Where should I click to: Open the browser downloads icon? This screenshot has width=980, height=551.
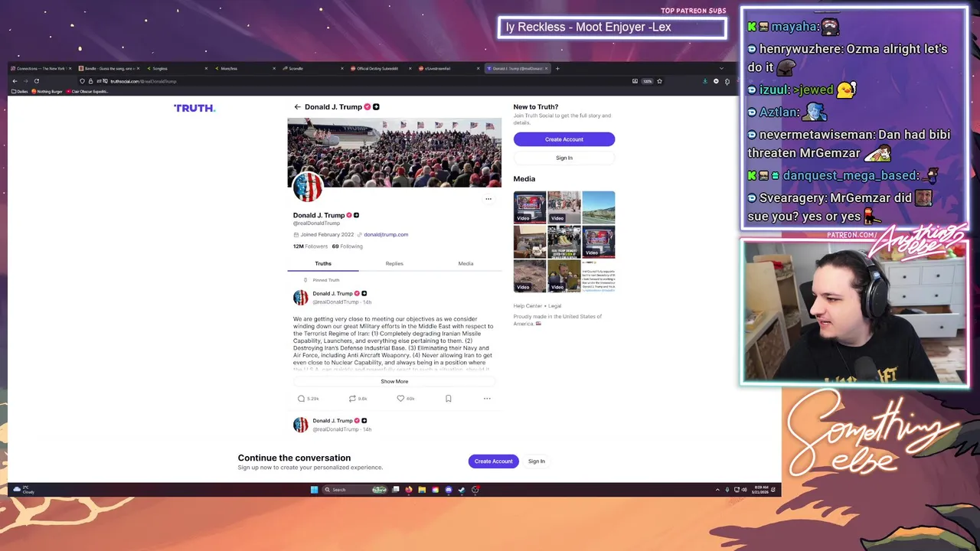(x=705, y=81)
